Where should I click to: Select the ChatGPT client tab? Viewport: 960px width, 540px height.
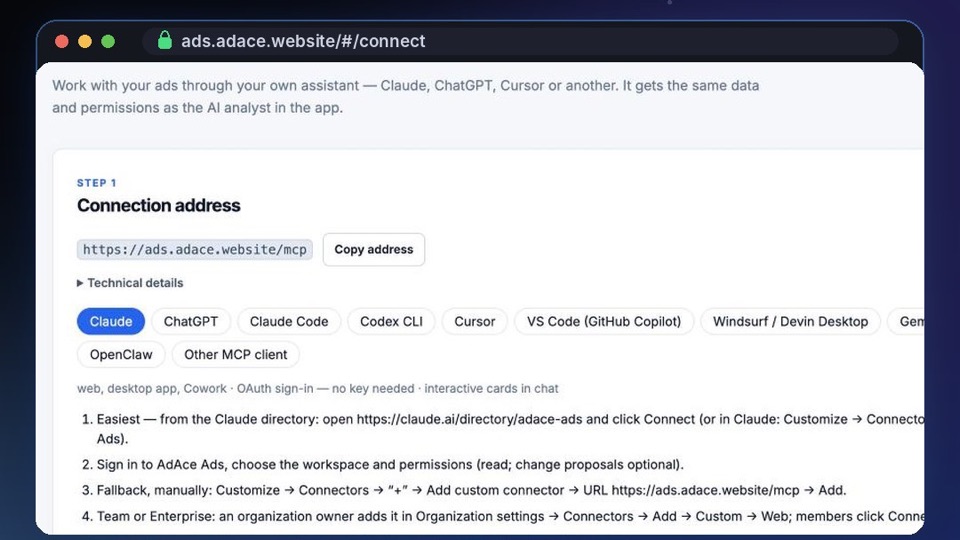pyautogui.click(x=190, y=321)
